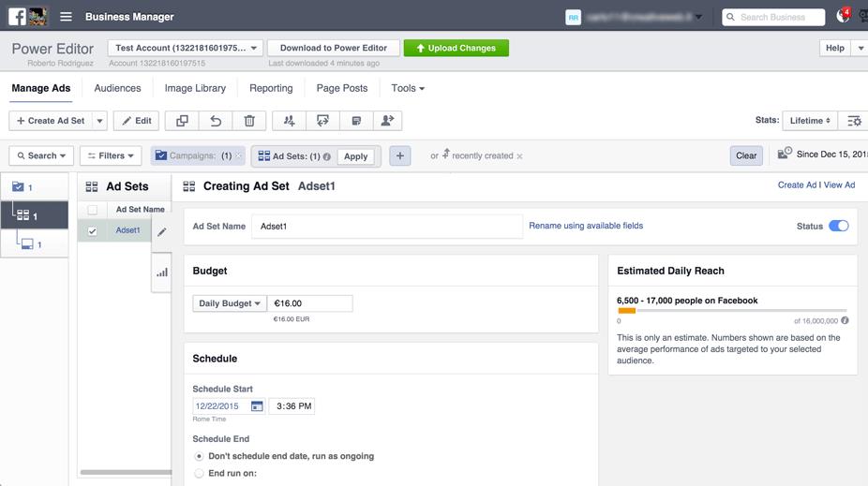Screen dimensions: 868x486
Task: Click the pencil edit pane icon
Action: click(161, 231)
